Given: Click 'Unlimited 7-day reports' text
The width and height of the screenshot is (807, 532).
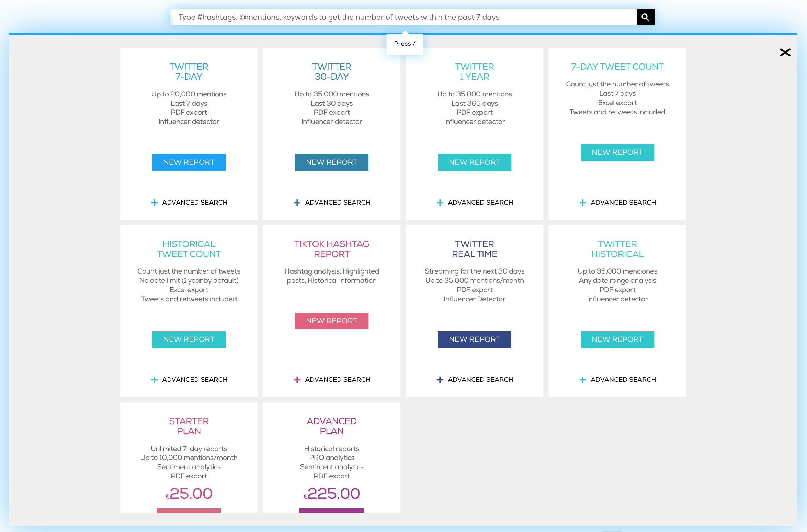Looking at the screenshot, I should tap(189, 449).
